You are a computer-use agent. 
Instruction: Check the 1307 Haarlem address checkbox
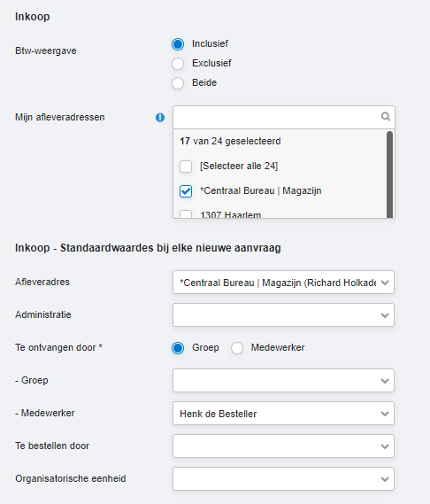pos(186,214)
